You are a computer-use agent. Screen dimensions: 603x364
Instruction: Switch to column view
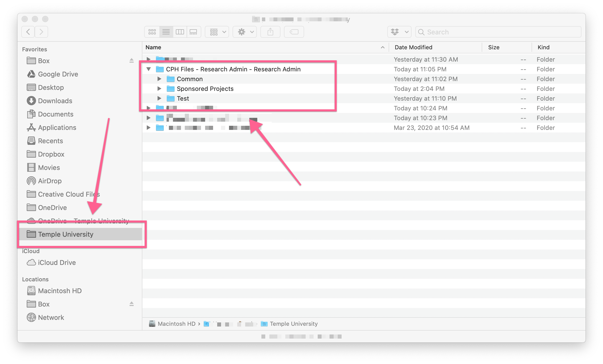click(180, 32)
